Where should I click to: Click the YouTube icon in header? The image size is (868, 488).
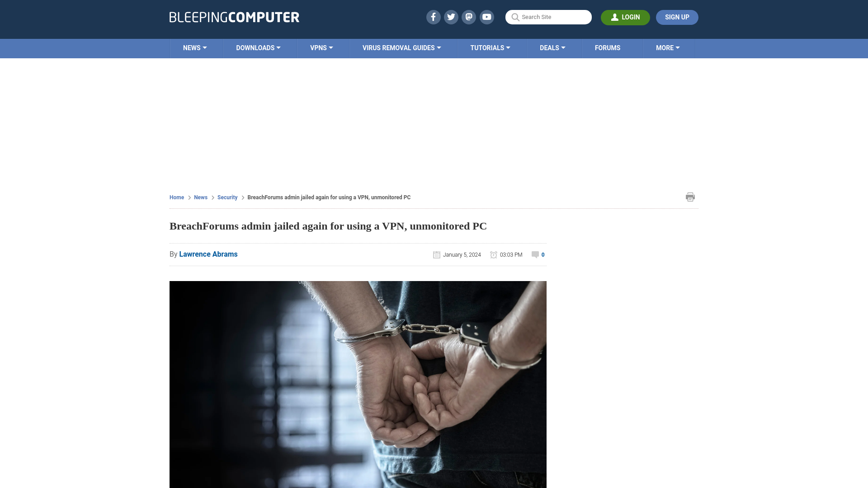(486, 17)
